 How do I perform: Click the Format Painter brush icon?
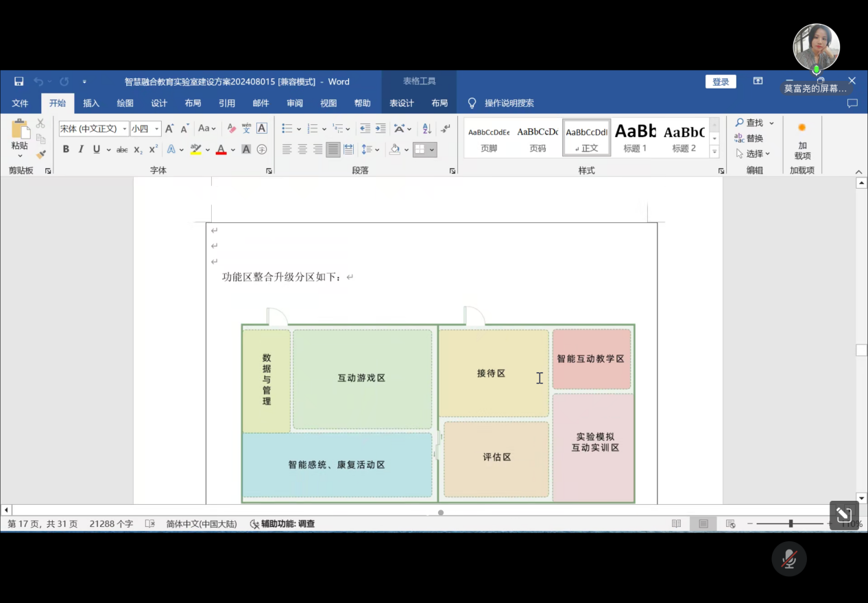pos(40,154)
